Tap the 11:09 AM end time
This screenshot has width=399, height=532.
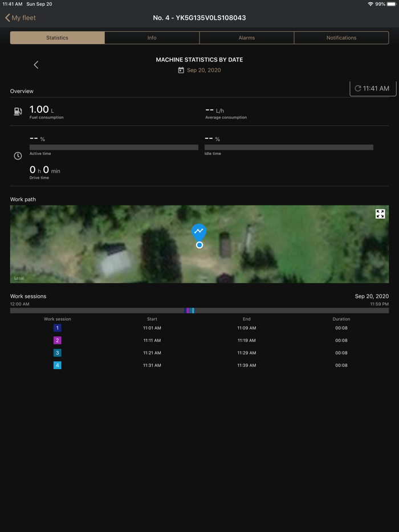(x=247, y=328)
